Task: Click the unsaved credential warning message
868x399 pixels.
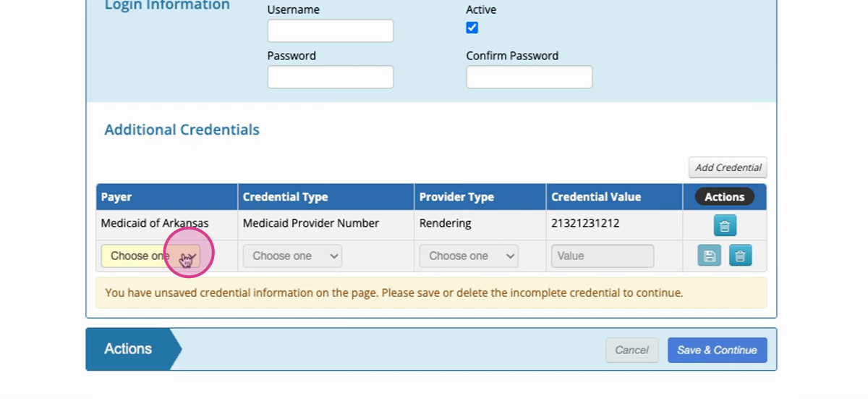Action: [x=431, y=293]
